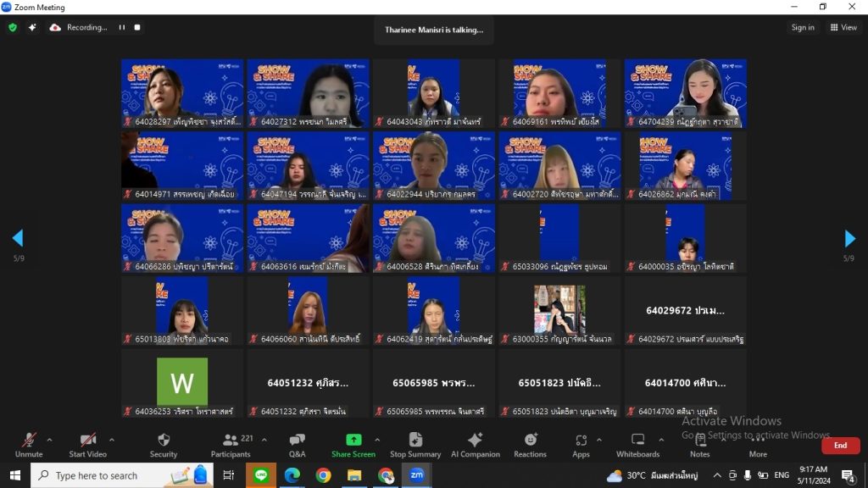This screenshot has width=868, height=488.
Task: Open Microsoft Edge from the taskbar
Action: [x=292, y=475]
